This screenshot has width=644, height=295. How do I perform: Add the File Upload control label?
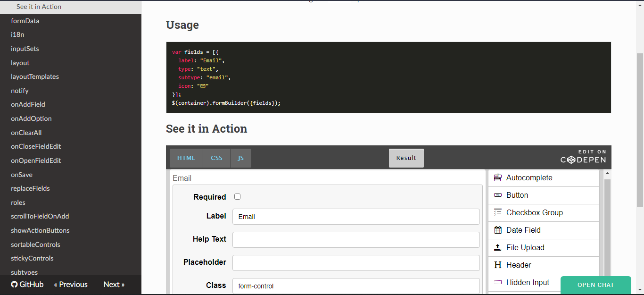click(x=525, y=247)
